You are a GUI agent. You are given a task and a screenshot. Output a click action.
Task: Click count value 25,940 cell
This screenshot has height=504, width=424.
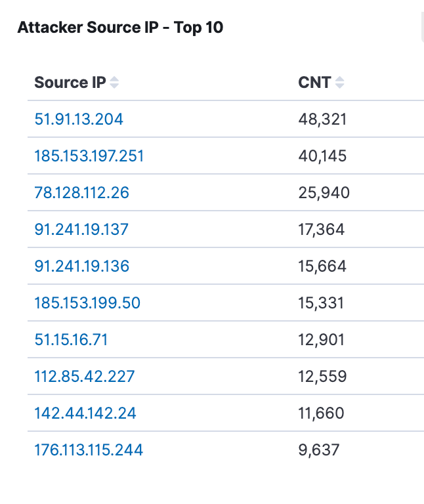(324, 193)
